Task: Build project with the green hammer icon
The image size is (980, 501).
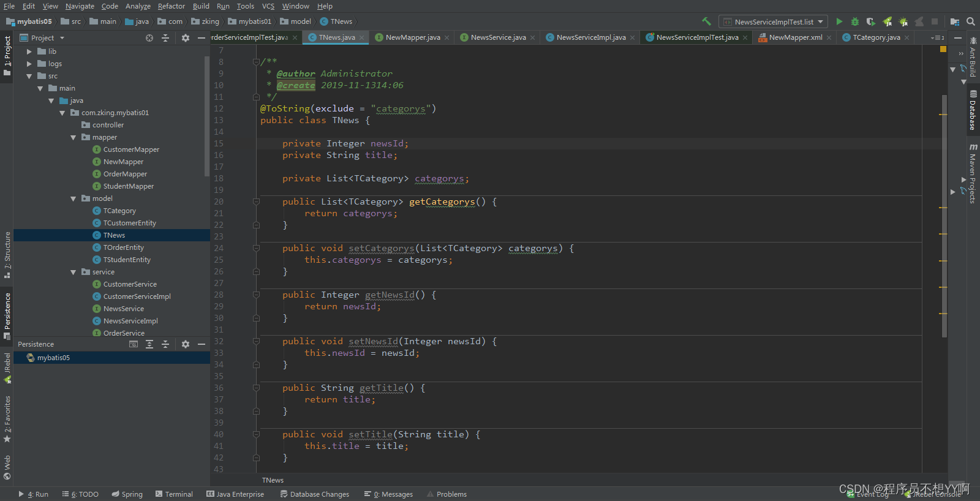Action: pyautogui.click(x=706, y=21)
